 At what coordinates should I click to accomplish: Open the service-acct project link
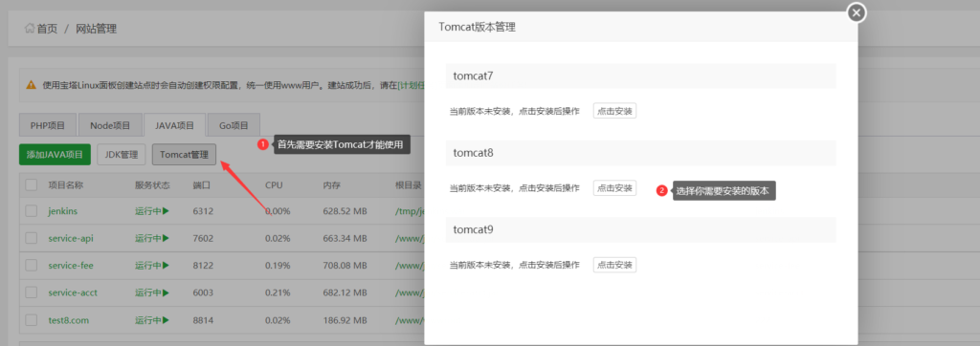click(73, 292)
